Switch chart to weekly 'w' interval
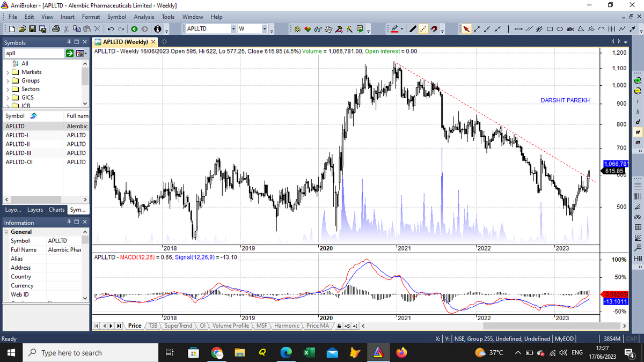The width and height of the screenshot is (644, 362). point(638,132)
